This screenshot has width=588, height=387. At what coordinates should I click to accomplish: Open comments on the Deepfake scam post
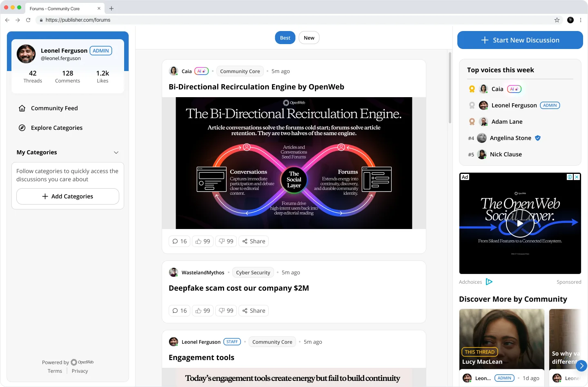pyautogui.click(x=180, y=311)
